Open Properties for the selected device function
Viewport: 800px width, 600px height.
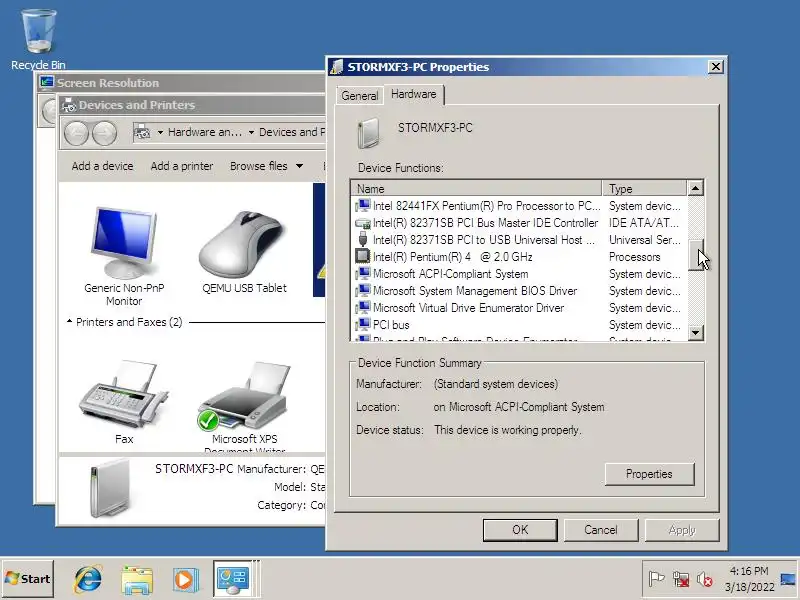click(x=649, y=474)
